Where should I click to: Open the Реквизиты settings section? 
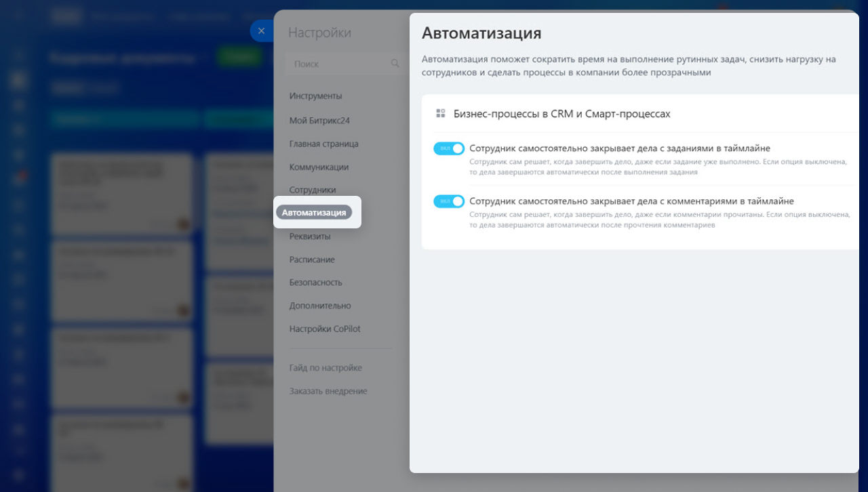tap(310, 237)
